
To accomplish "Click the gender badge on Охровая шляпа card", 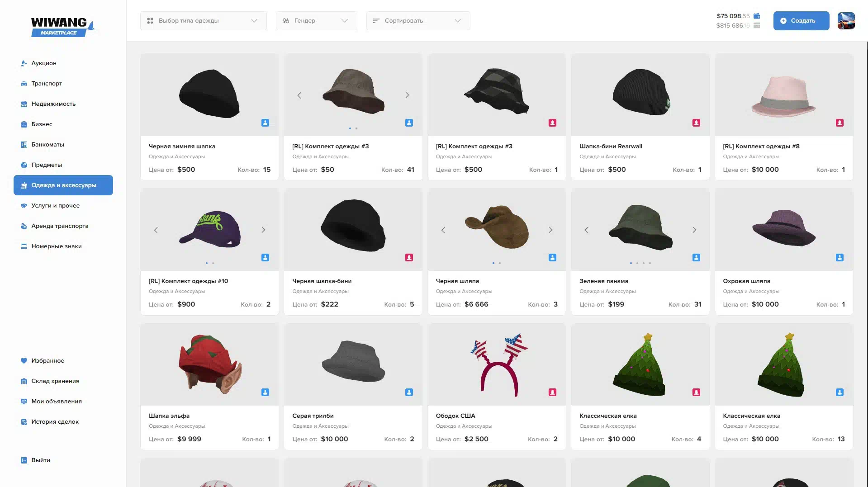I will (x=840, y=258).
